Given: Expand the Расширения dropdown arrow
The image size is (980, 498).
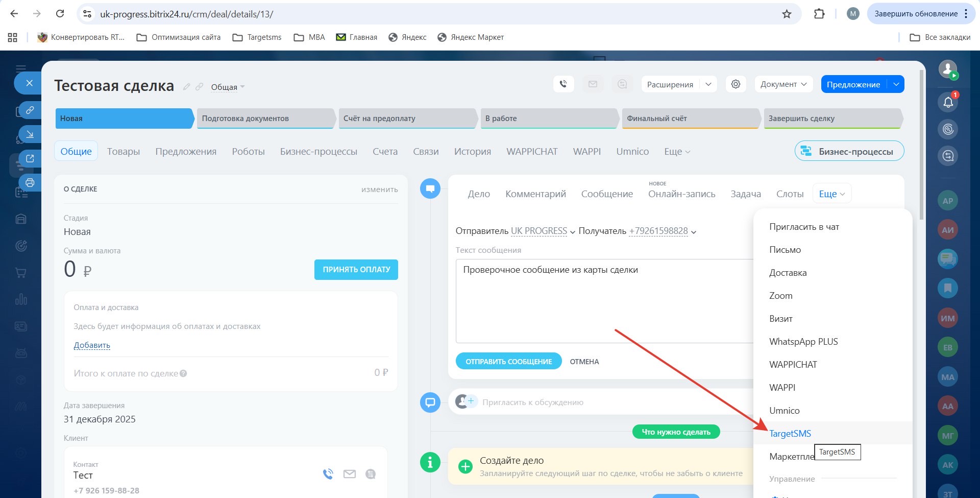Looking at the screenshot, I should pyautogui.click(x=708, y=84).
